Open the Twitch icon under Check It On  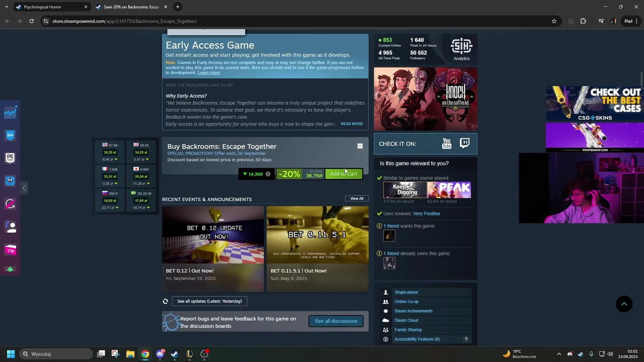point(465,143)
